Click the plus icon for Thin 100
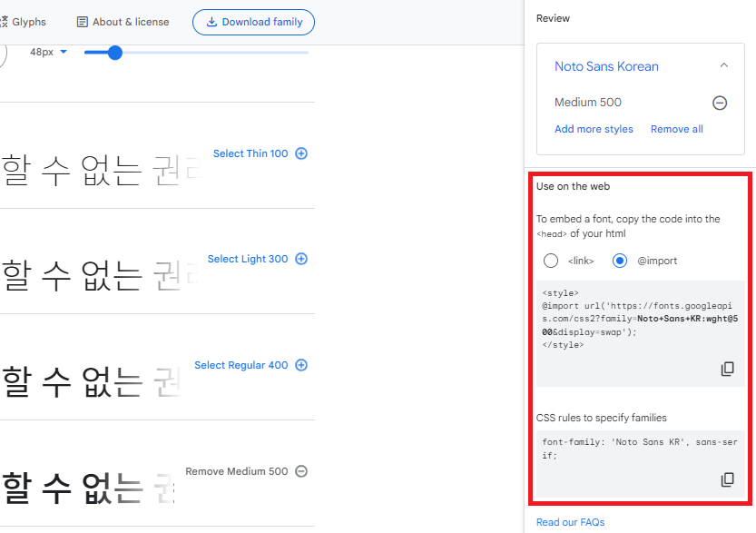756x533 pixels. [301, 153]
